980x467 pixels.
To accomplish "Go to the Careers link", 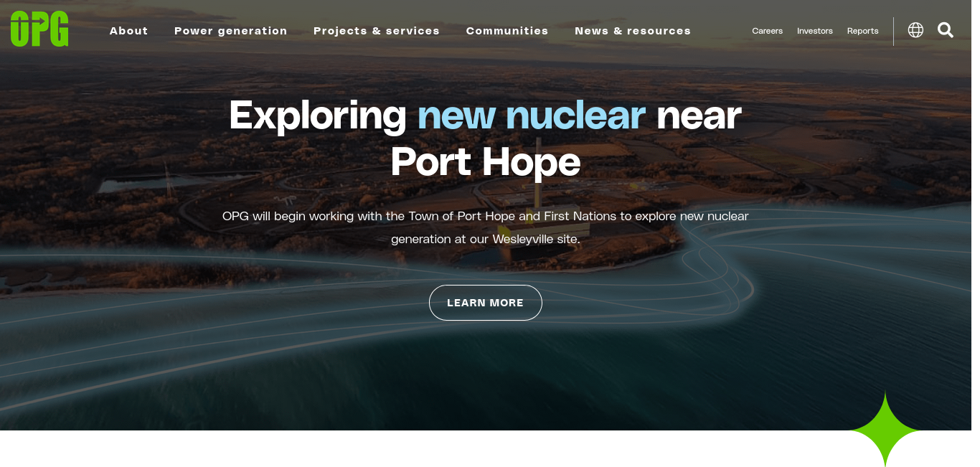I will [x=767, y=31].
